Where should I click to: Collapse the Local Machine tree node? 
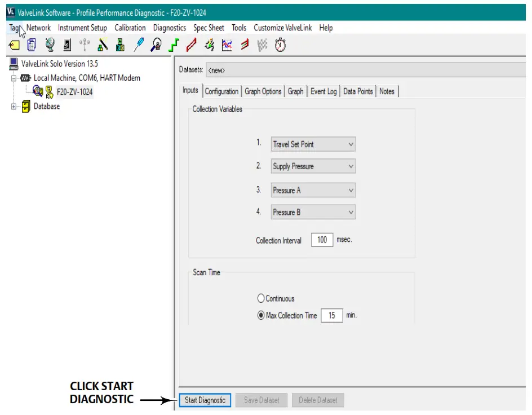click(x=14, y=78)
